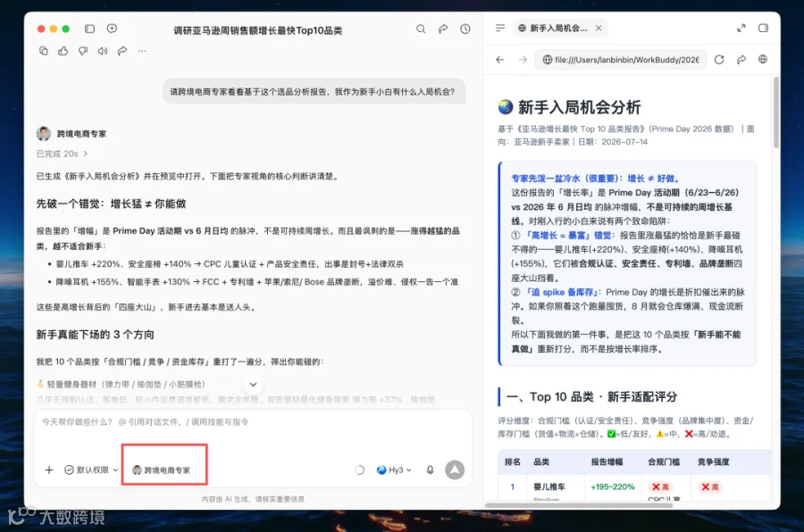Expand preview panel to fullscreen
This screenshot has height=532, width=804.
pyautogui.click(x=741, y=29)
